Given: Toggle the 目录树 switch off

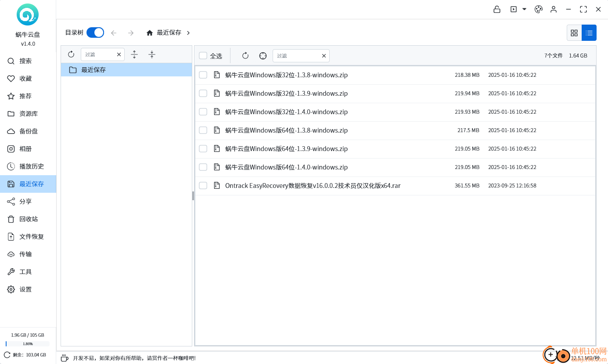Looking at the screenshot, I should [x=95, y=32].
